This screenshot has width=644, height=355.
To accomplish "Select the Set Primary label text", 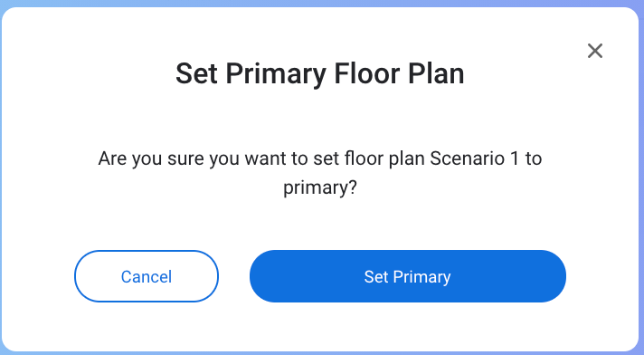I will coord(407,277).
